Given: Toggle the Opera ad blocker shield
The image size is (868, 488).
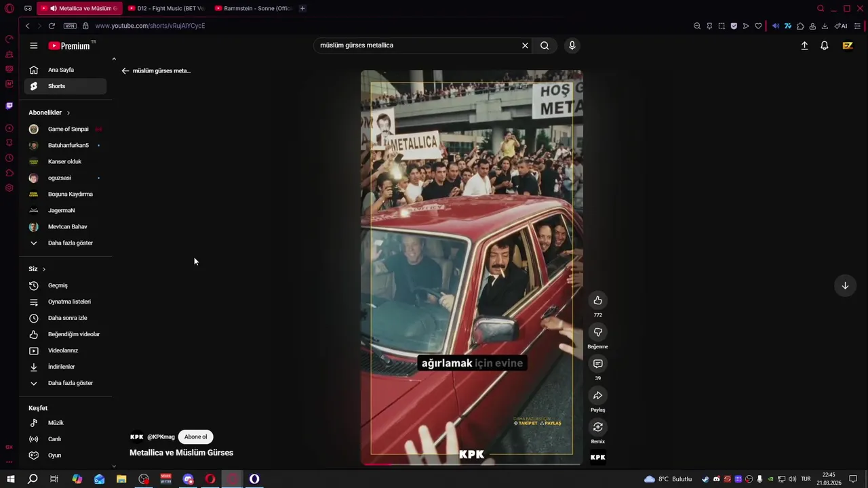Looking at the screenshot, I should coord(734,26).
